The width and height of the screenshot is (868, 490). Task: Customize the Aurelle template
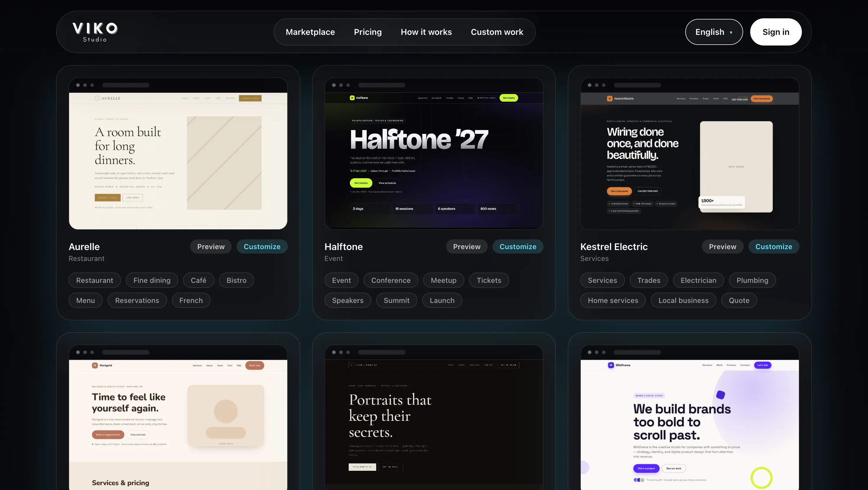pos(262,246)
